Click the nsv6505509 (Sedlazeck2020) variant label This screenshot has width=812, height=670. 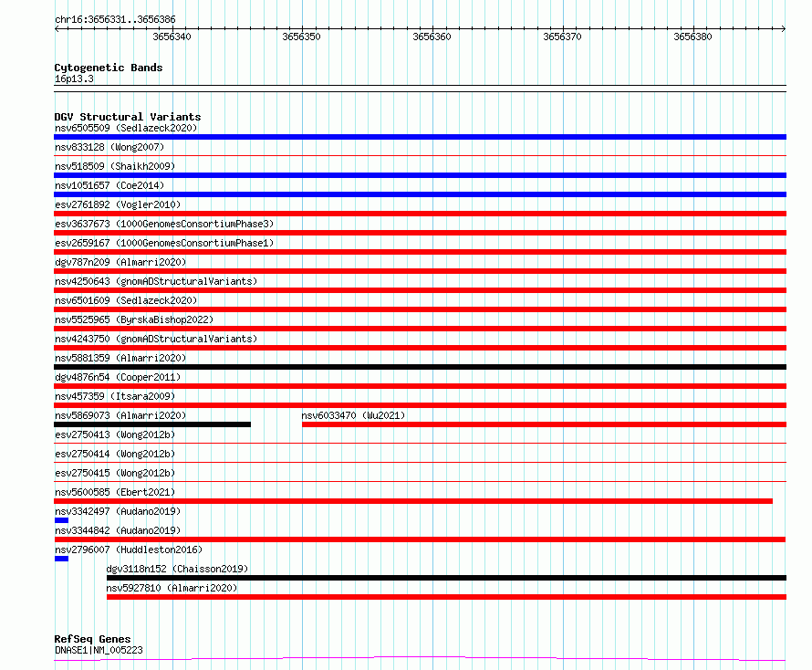point(126,128)
